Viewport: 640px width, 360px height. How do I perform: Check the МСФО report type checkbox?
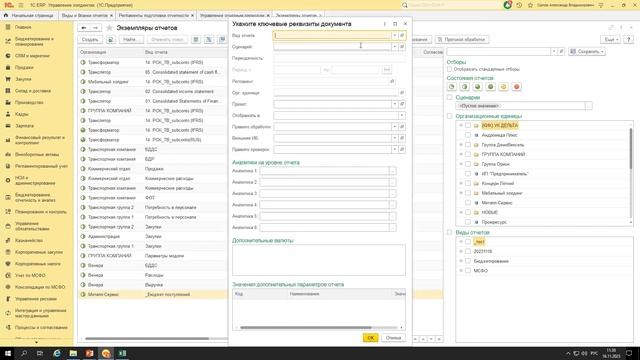(468, 271)
